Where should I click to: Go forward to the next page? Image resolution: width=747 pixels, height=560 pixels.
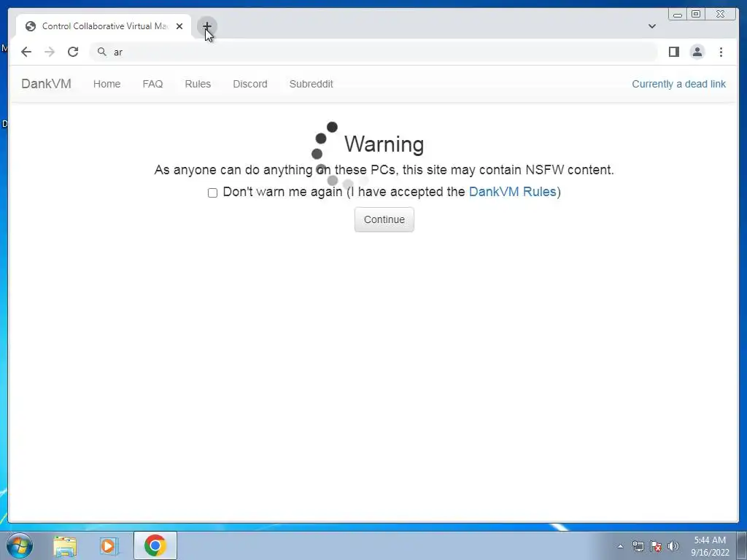click(50, 52)
